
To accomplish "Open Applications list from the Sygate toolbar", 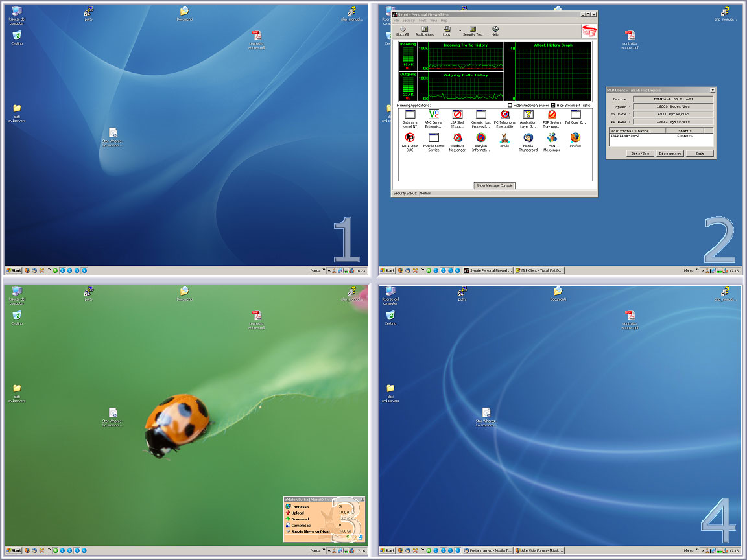I will 425,30.
